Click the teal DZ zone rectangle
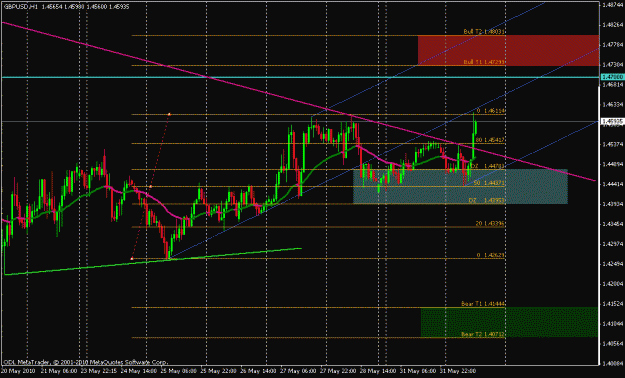 (460, 187)
